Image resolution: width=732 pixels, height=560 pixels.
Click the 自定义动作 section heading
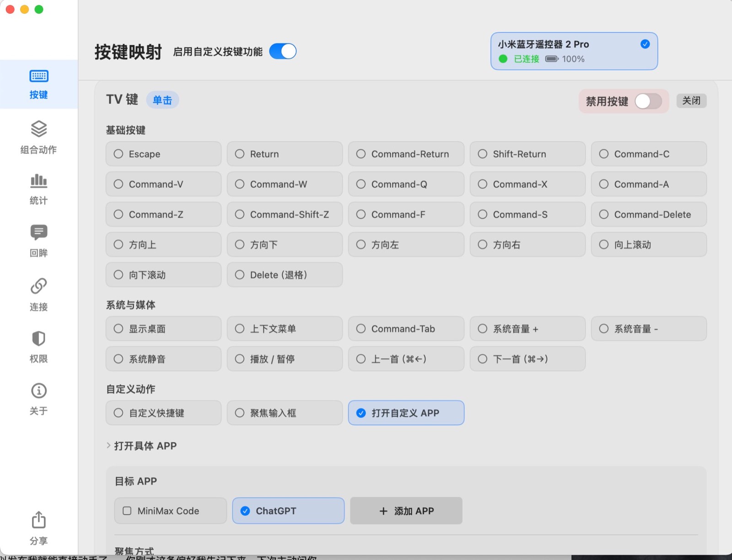coord(131,389)
